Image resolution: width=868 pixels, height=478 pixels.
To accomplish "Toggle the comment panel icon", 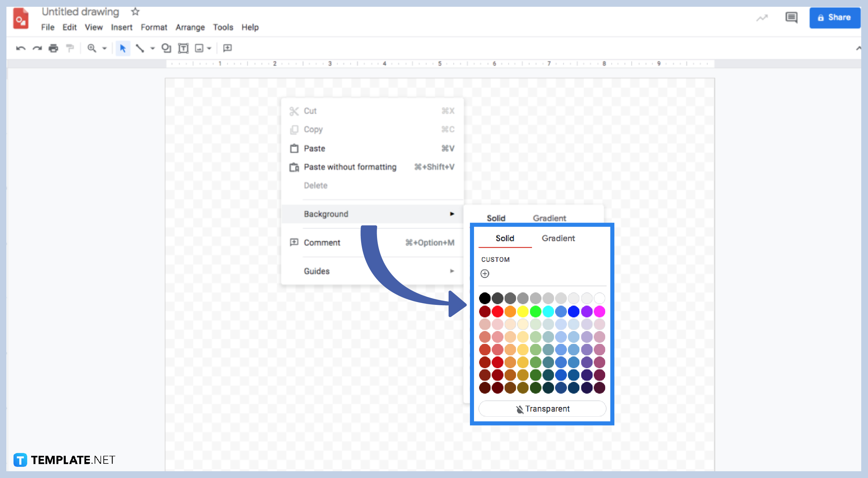I will point(793,18).
